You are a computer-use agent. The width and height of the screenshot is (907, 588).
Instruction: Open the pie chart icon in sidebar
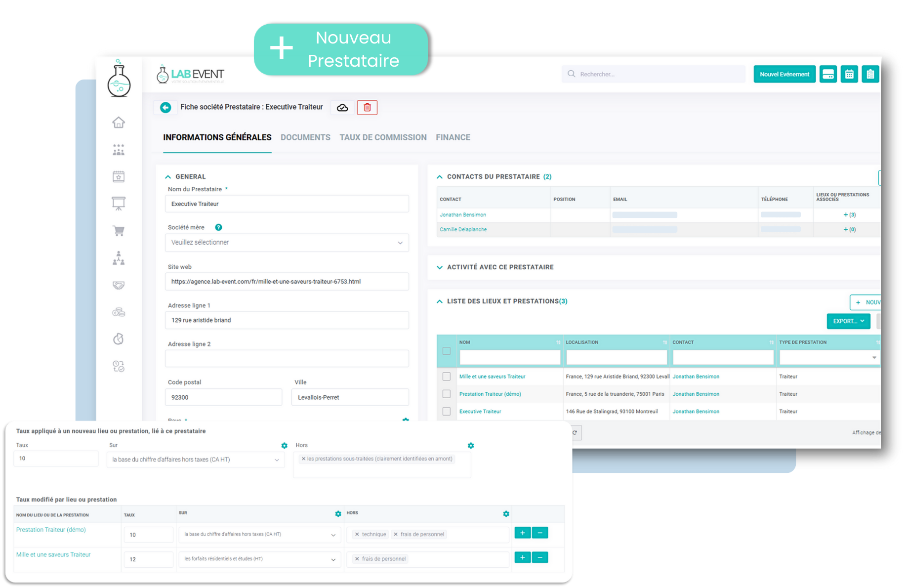pyautogui.click(x=119, y=339)
